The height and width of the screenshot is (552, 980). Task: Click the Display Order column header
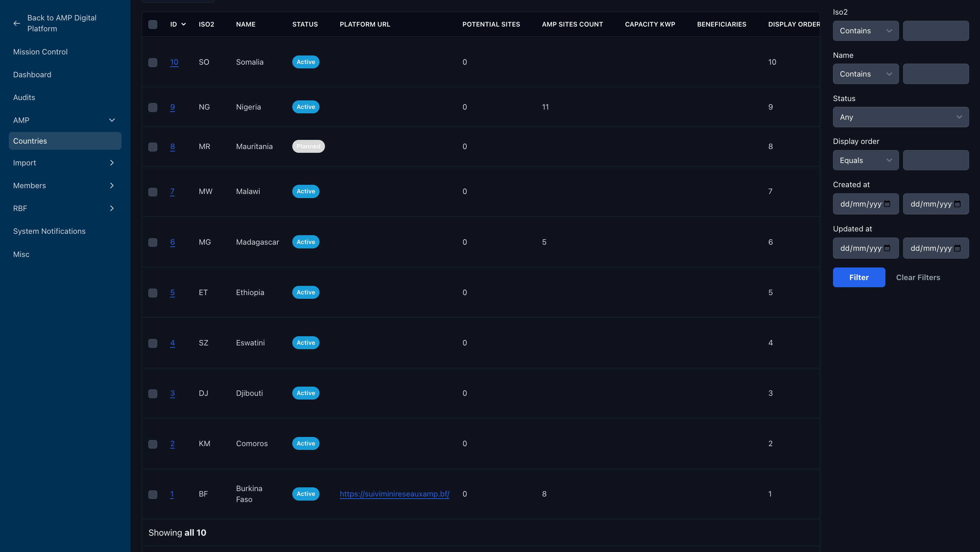794,25
